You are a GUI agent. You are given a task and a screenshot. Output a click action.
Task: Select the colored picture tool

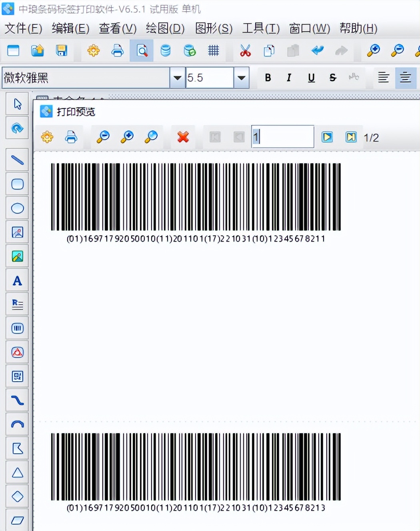17,256
